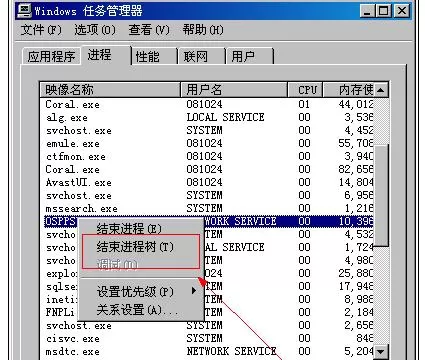Screen dimensions: 425x360
Task: Open the 文件(F) menu
Action: tap(41, 30)
